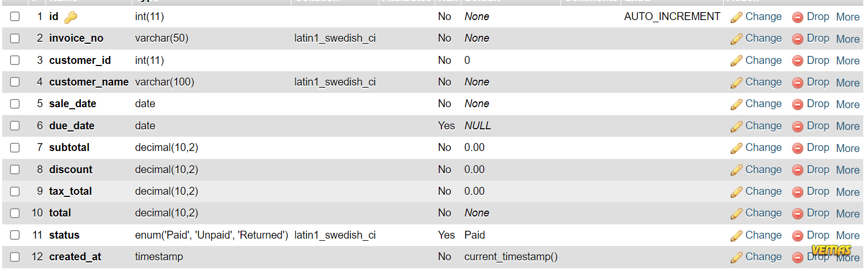This screenshot has width=868, height=274.
Task: Click the red Drop icon for discount
Action: 797,171
